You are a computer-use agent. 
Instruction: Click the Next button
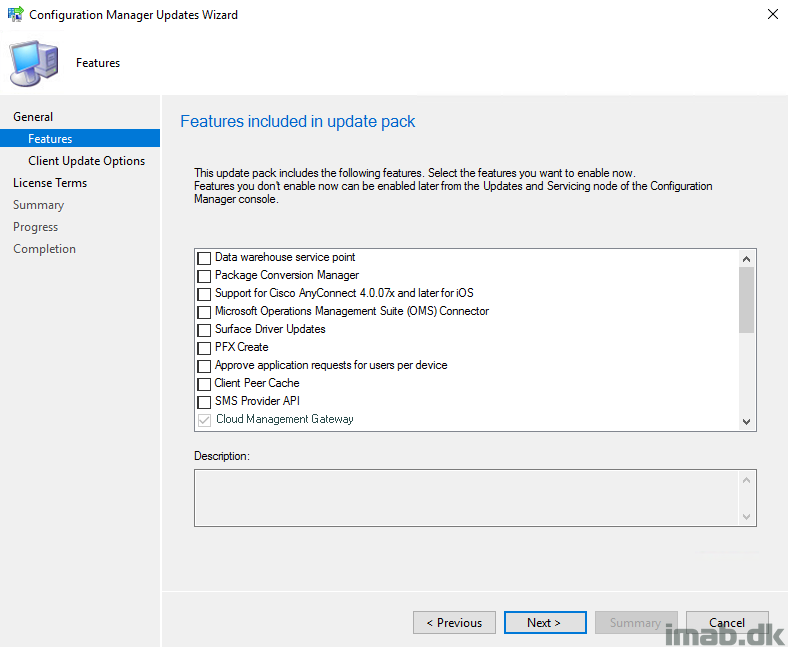pyautogui.click(x=545, y=622)
